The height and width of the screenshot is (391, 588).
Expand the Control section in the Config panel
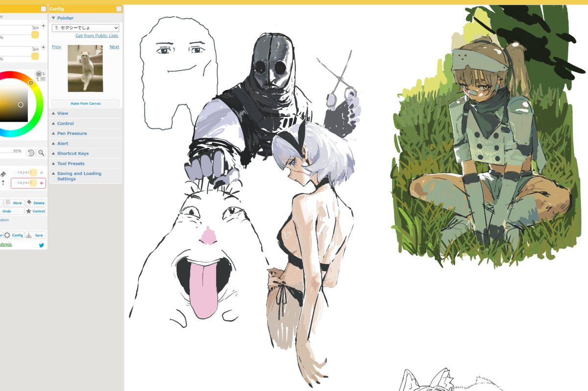pos(85,124)
